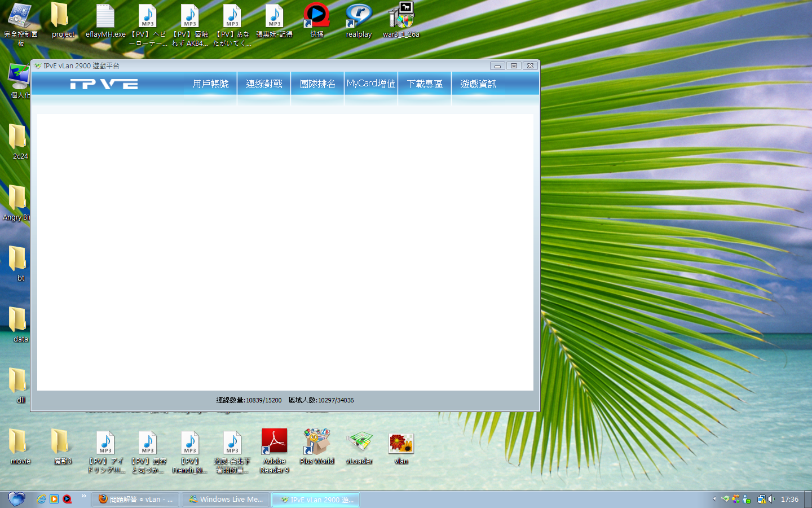812x508 pixels.
Task: Open the vLoader desktop icon
Action: tap(359, 444)
